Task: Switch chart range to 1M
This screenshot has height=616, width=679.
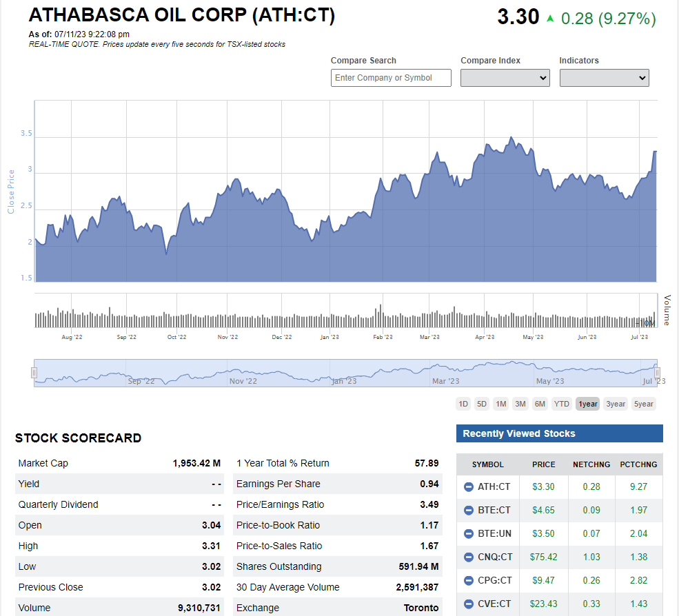Action: coord(501,404)
